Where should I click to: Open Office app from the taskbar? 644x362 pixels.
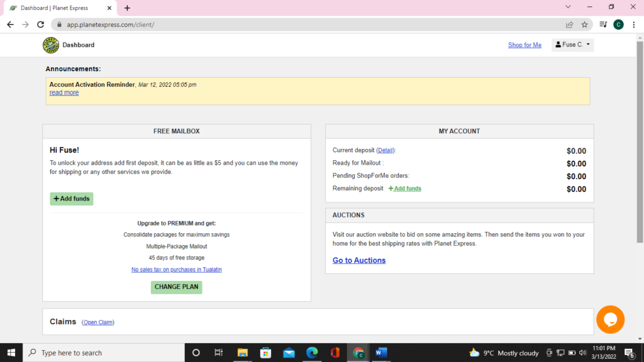tap(335, 353)
